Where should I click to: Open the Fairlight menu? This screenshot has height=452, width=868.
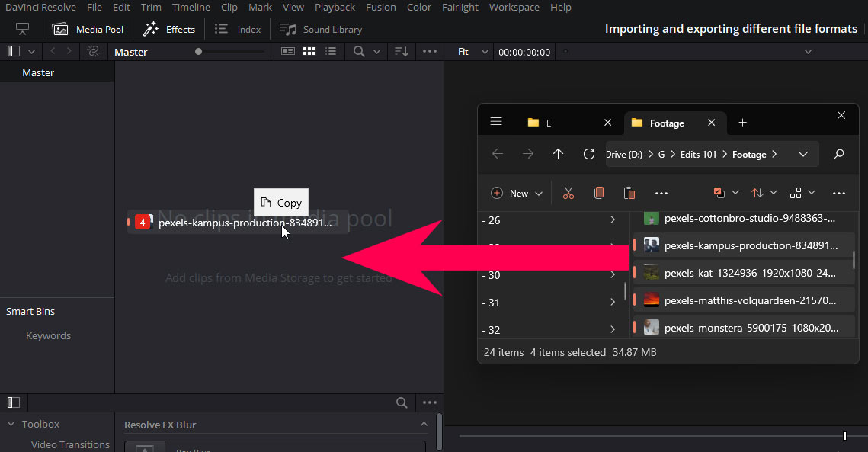pyautogui.click(x=460, y=7)
